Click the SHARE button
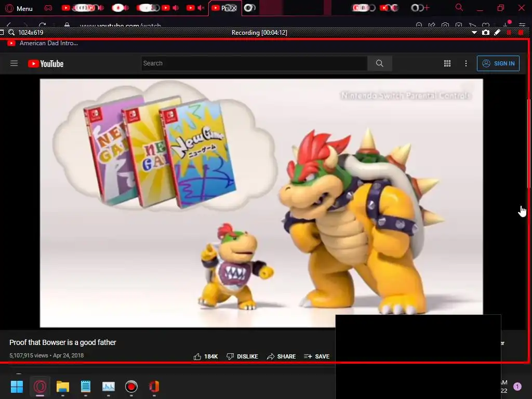Viewport: 532px width, 399px height. [281, 356]
